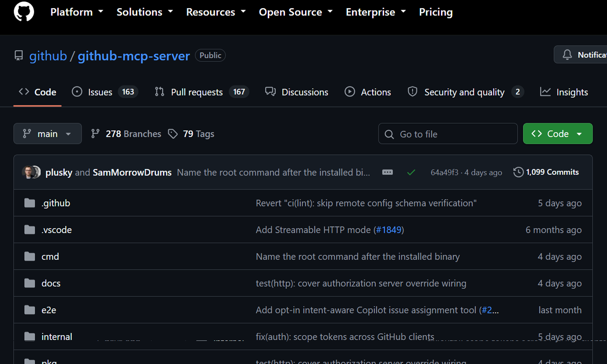The width and height of the screenshot is (607, 364).
Task: View the 278 Branches list
Action: [x=126, y=134]
